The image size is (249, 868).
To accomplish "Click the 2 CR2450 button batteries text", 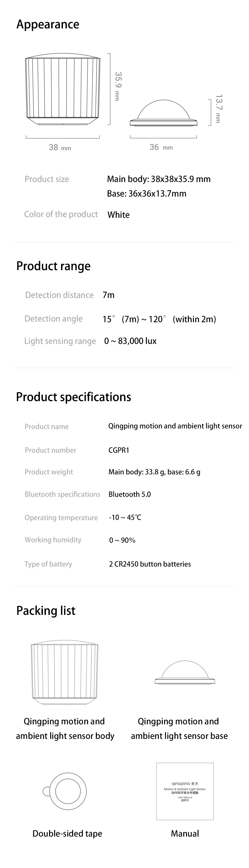I will [x=150, y=564].
